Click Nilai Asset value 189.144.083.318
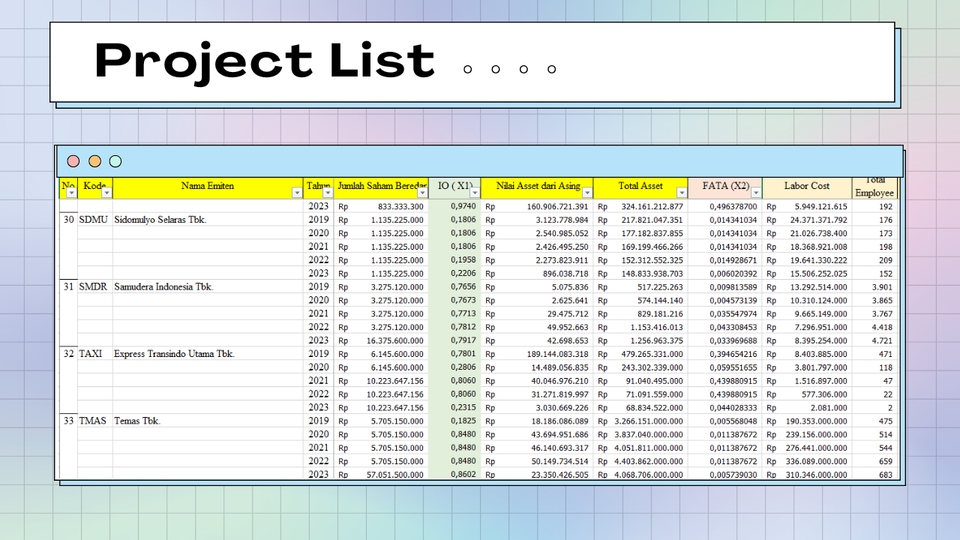This screenshot has height=540, width=960. point(560,354)
